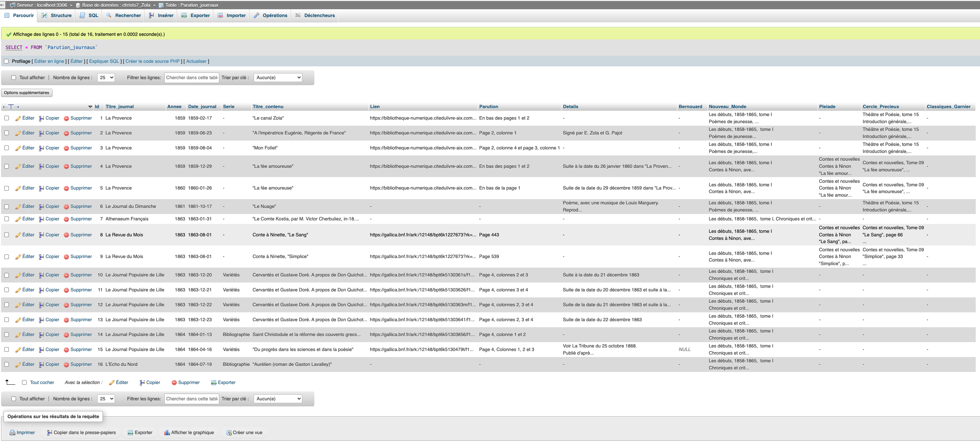The height and width of the screenshot is (444, 980).
Task: Click the column options triangle near Id
Action: click(x=90, y=107)
